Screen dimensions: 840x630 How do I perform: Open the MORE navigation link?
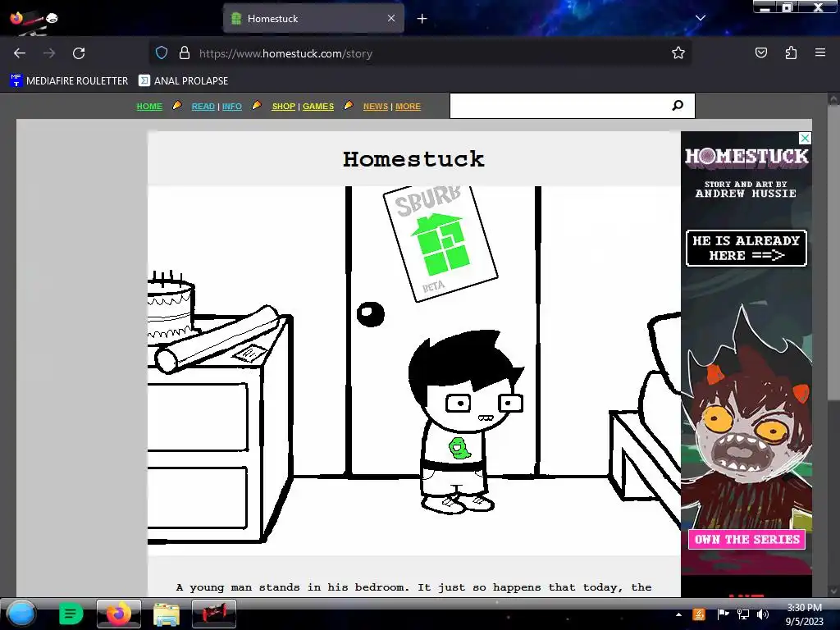[x=408, y=106]
